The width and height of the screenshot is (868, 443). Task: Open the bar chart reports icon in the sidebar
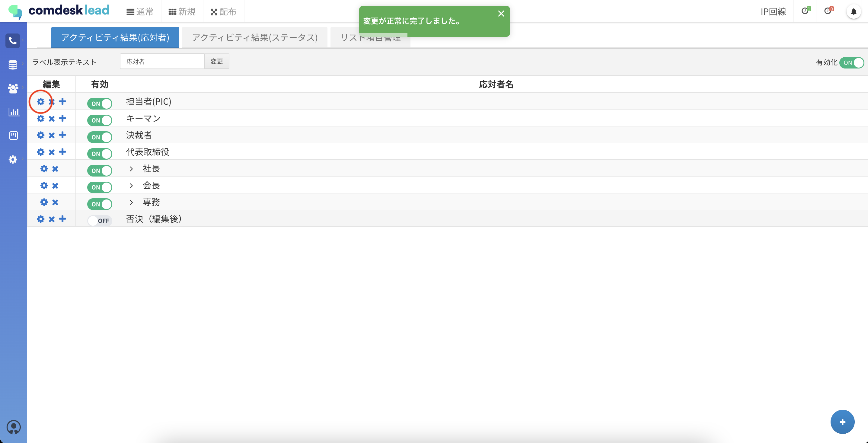click(x=14, y=112)
